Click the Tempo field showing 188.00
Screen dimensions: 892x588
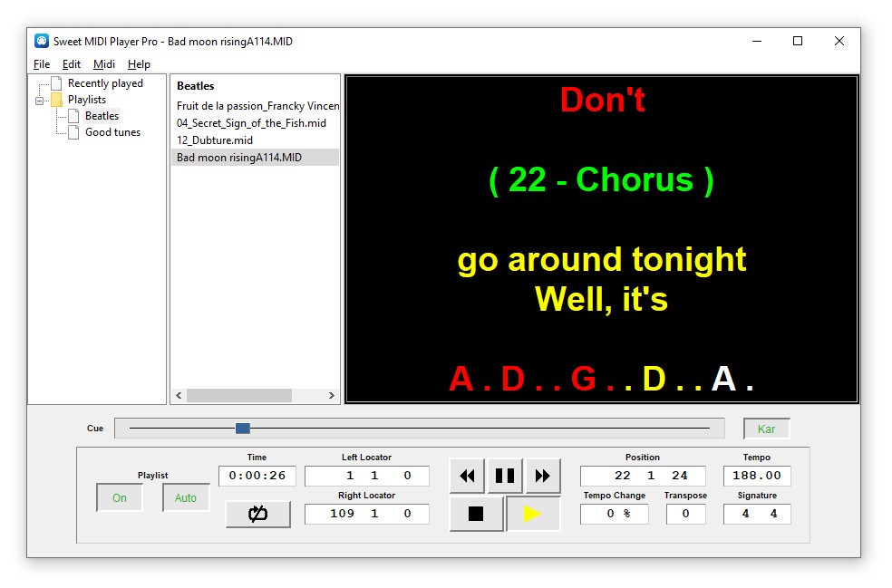757,476
